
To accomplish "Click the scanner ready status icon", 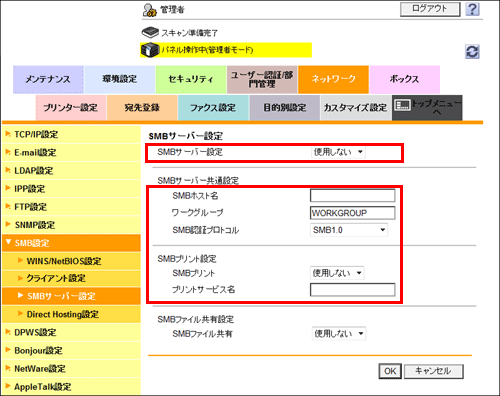I will click(150, 32).
